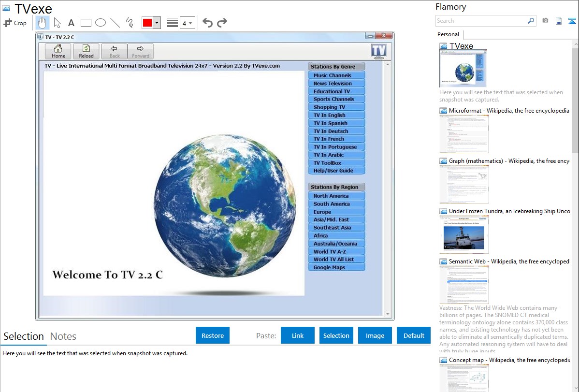
Task: Select Europe region
Action: tap(336, 212)
